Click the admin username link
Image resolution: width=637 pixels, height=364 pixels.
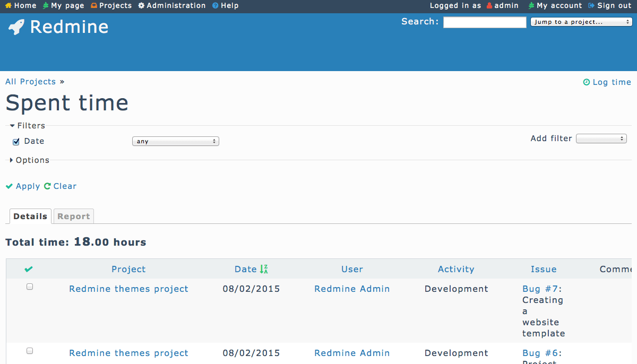click(x=506, y=6)
